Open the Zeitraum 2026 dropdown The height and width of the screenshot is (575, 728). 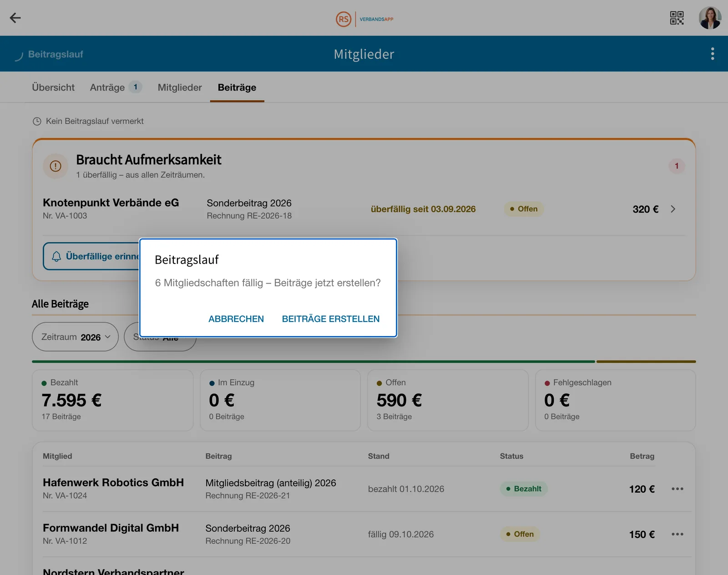pos(75,337)
